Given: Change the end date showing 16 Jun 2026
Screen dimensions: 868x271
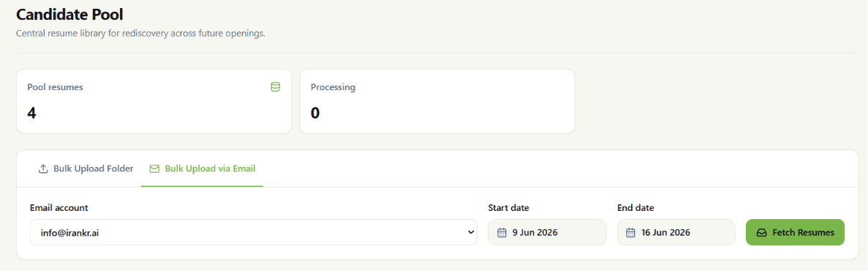Looking at the screenshot, I should [x=676, y=232].
